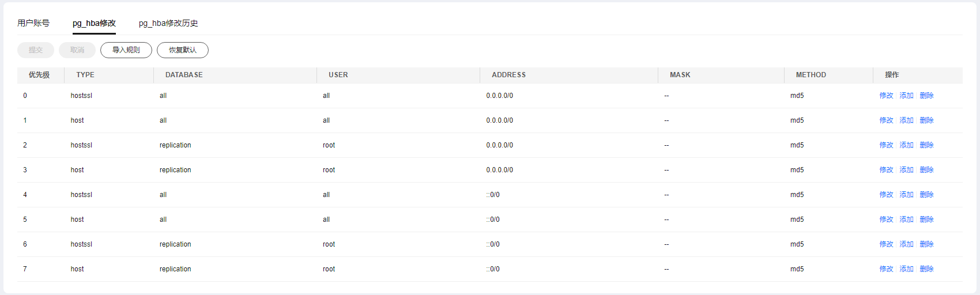980x295 pixels.
Task: Click 删除 for priority 7 row
Action: (x=926, y=269)
